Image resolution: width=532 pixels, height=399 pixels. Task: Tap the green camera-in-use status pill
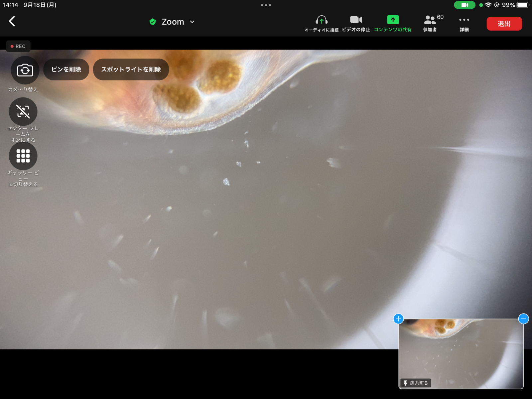(465, 5)
